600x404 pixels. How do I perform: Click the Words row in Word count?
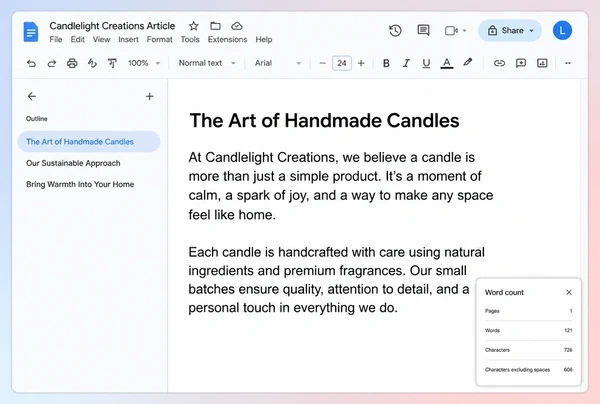click(x=528, y=331)
